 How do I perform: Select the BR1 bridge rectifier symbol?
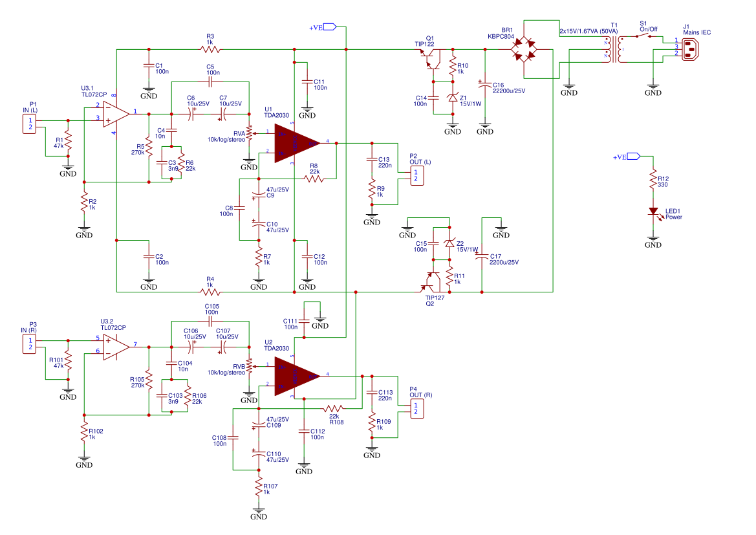524,49
